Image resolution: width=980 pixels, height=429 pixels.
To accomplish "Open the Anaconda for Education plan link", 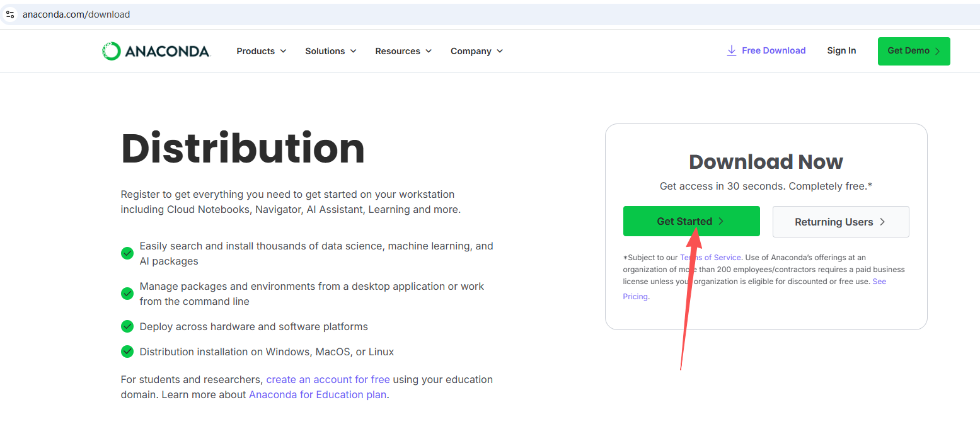I will coord(318,395).
